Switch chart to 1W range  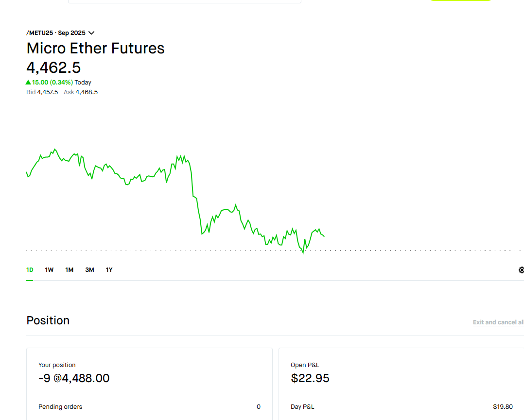click(x=49, y=270)
